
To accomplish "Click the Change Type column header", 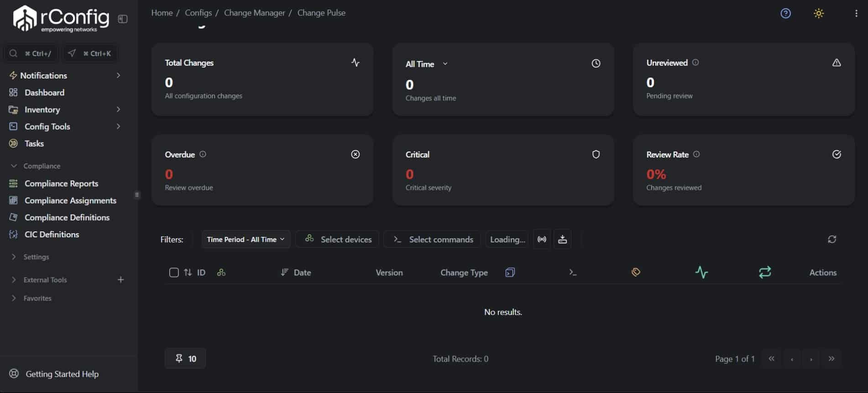I will click(x=464, y=272).
